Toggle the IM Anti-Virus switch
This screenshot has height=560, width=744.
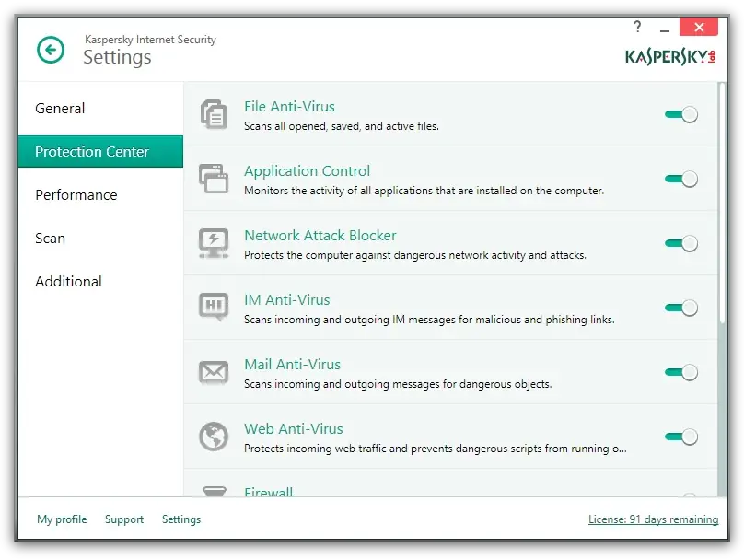681,308
